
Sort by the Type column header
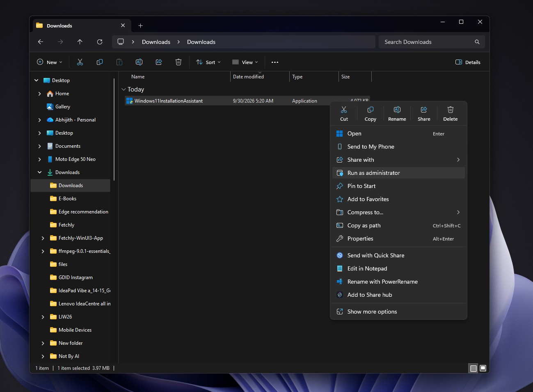[x=297, y=77]
